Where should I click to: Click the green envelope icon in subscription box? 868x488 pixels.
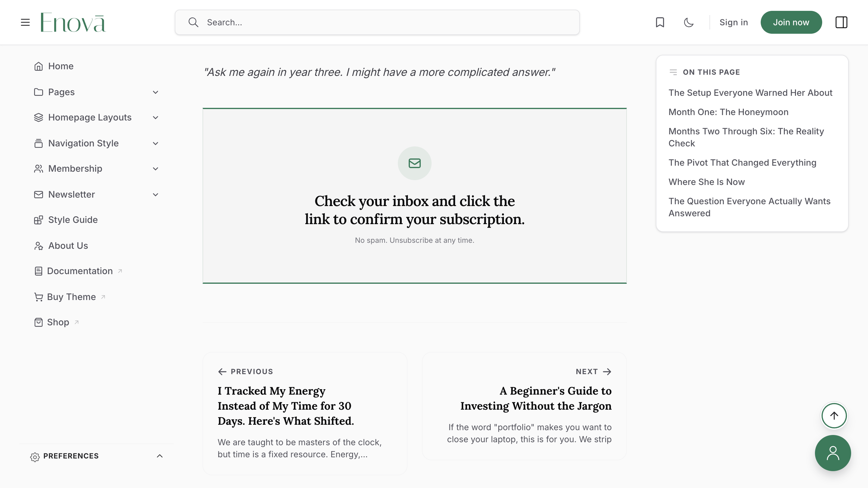(x=414, y=163)
